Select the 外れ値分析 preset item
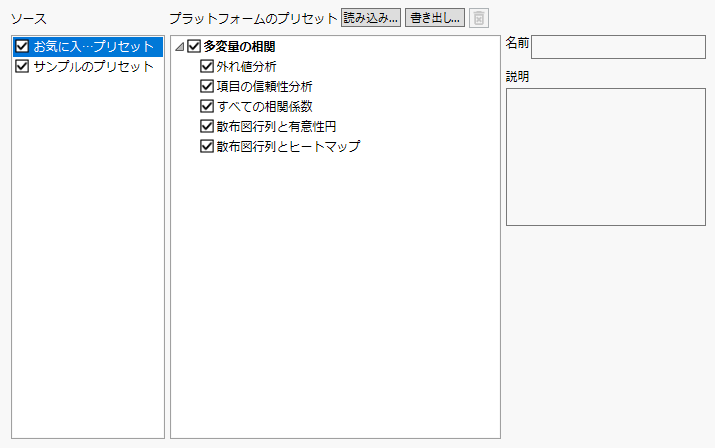 tap(246, 67)
